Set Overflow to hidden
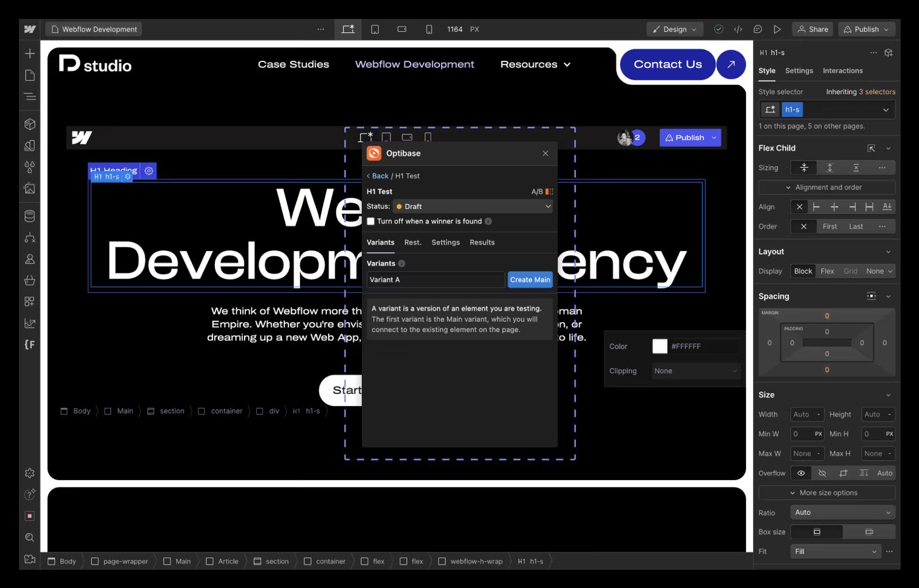The width and height of the screenshot is (919, 588). [822, 473]
